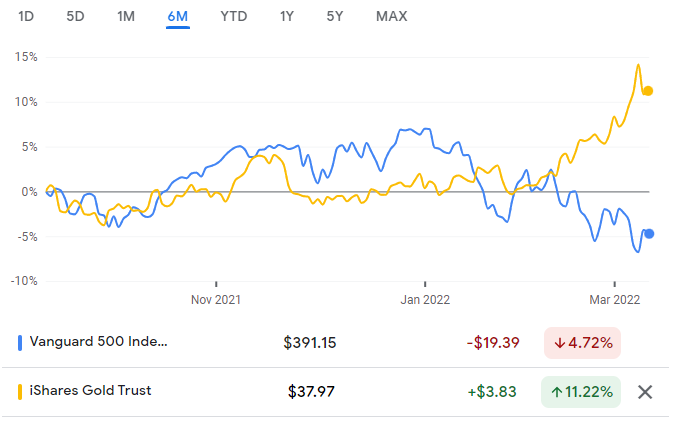Open Vanguard 500 Index fund link
Image resolution: width=691 pixels, height=426 pixels.
pos(100,342)
